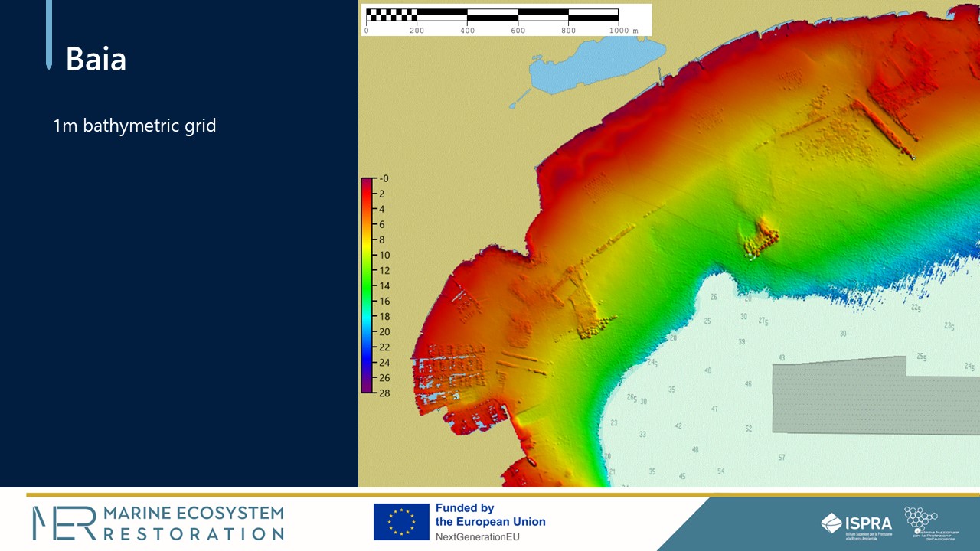Click the 28 label on the depth legend

click(x=384, y=393)
